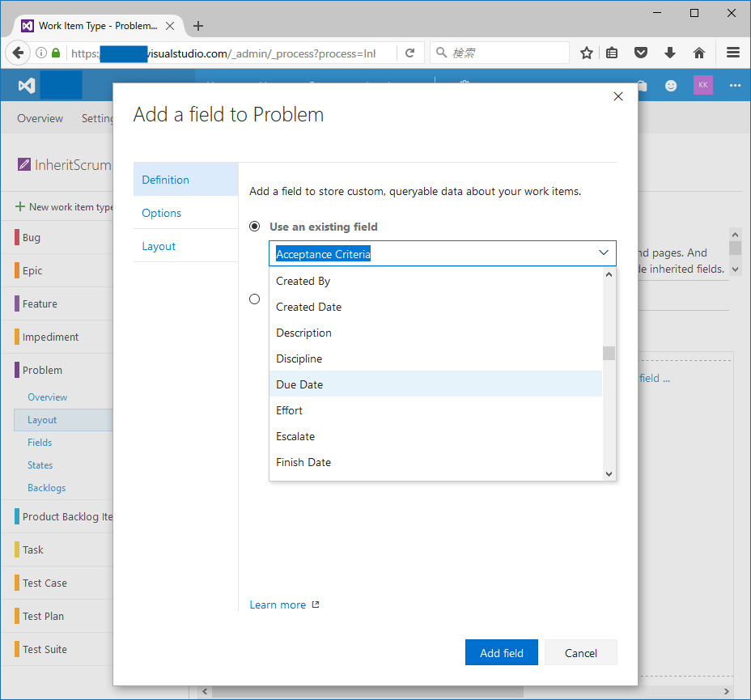Select the Test Suite work item type
The image size is (751, 700).
pyautogui.click(x=57, y=649)
